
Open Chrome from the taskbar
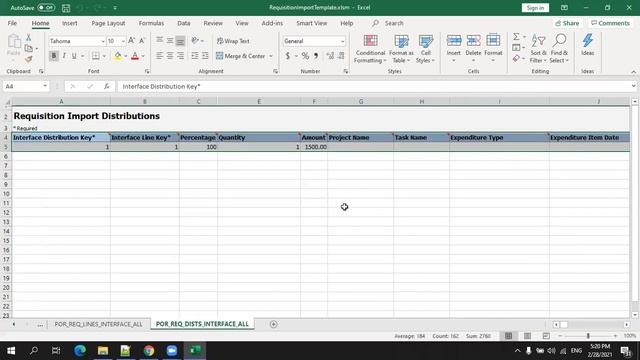tap(149, 351)
